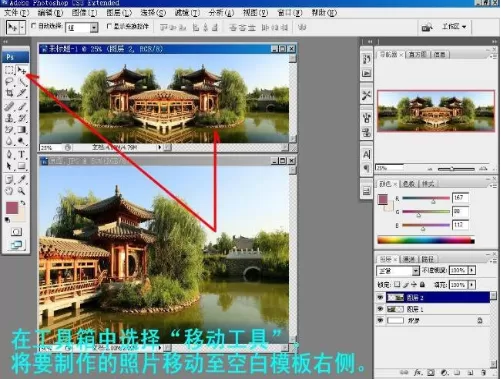Click the color spectrum ramp bar
Screen dimensions: 501x379
click(426, 240)
